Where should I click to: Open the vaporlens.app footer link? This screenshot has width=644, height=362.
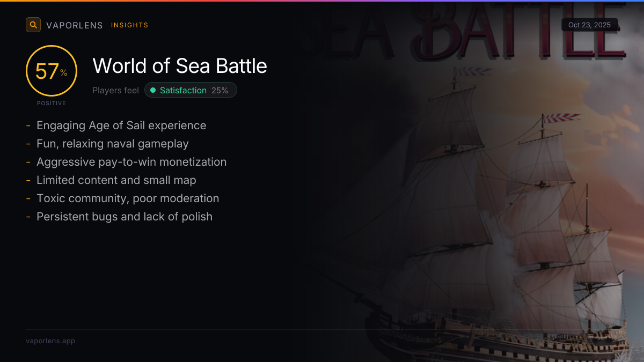pyautogui.click(x=50, y=341)
